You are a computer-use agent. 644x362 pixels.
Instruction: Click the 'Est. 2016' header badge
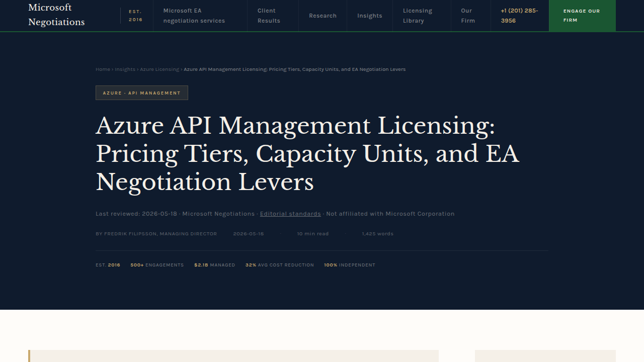click(x=135, y=16)
